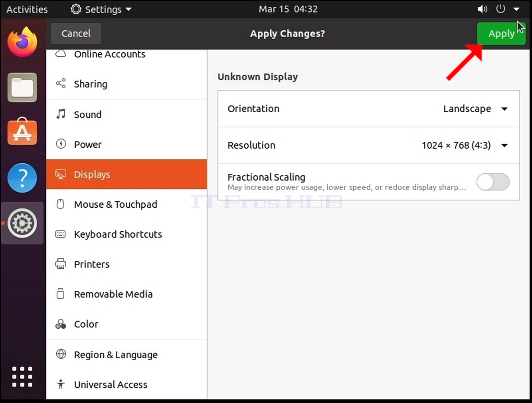Click the green Apply button
532x403 pixels.
click(501, 33)
